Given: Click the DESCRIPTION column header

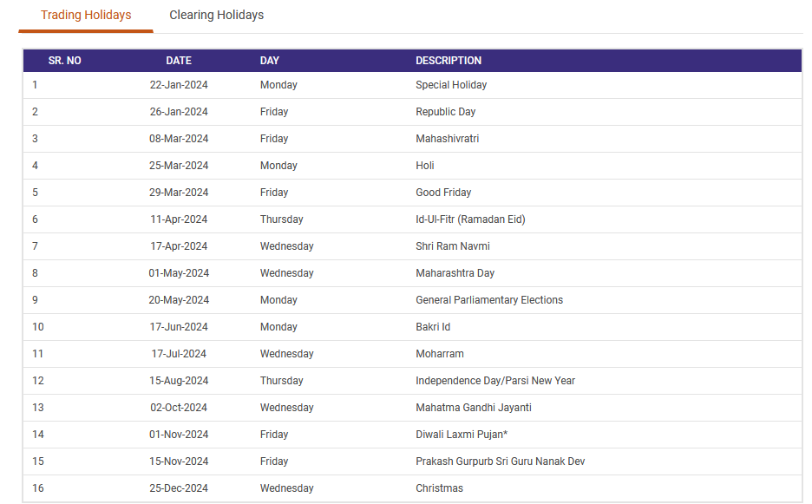Looking at the screenshot, I should click(449, 61).
